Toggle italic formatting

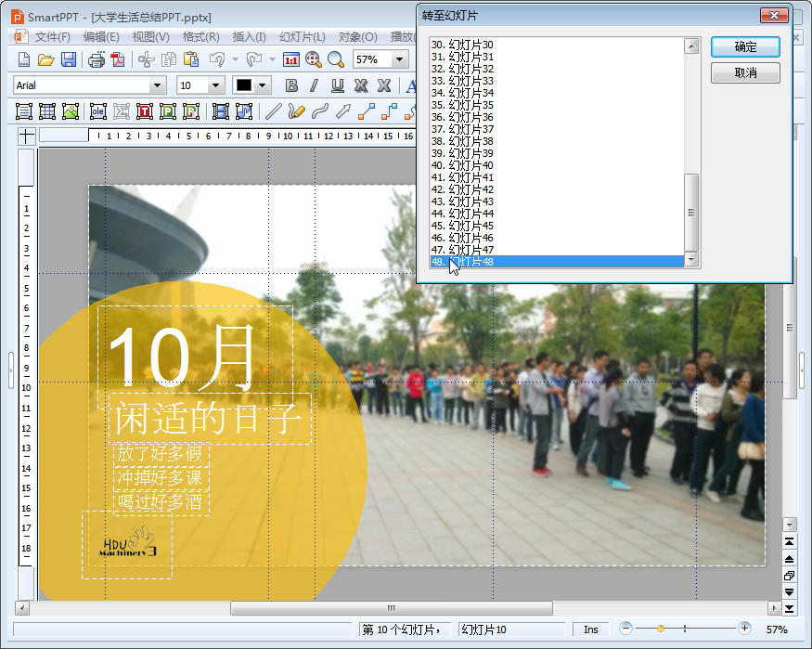tap(315, 85)
